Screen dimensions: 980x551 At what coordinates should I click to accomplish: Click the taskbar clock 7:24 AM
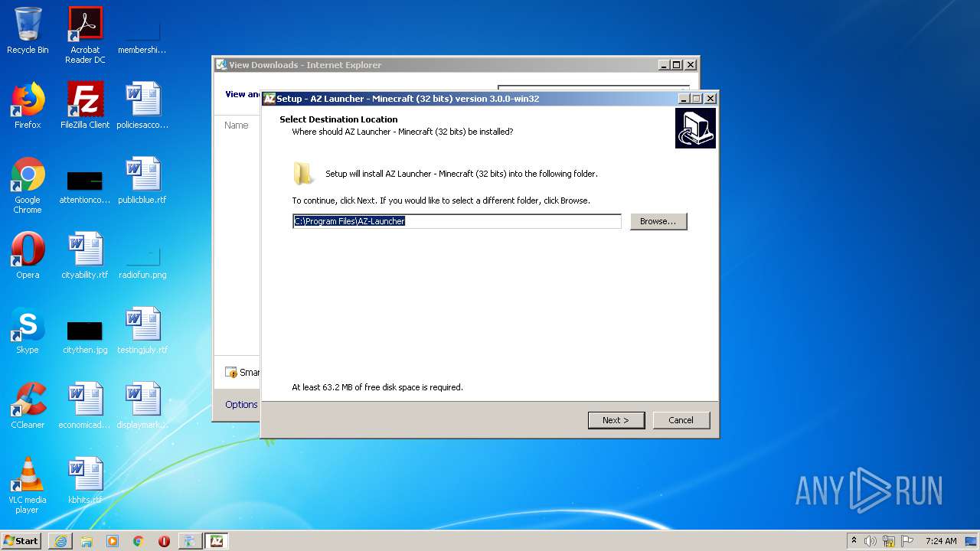click(941, 541)
